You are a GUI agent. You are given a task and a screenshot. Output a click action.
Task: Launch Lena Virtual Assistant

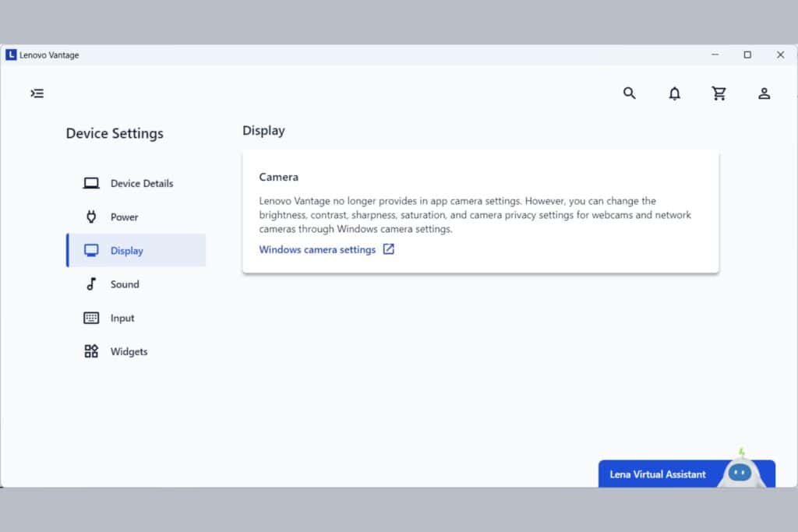(658, 474)
